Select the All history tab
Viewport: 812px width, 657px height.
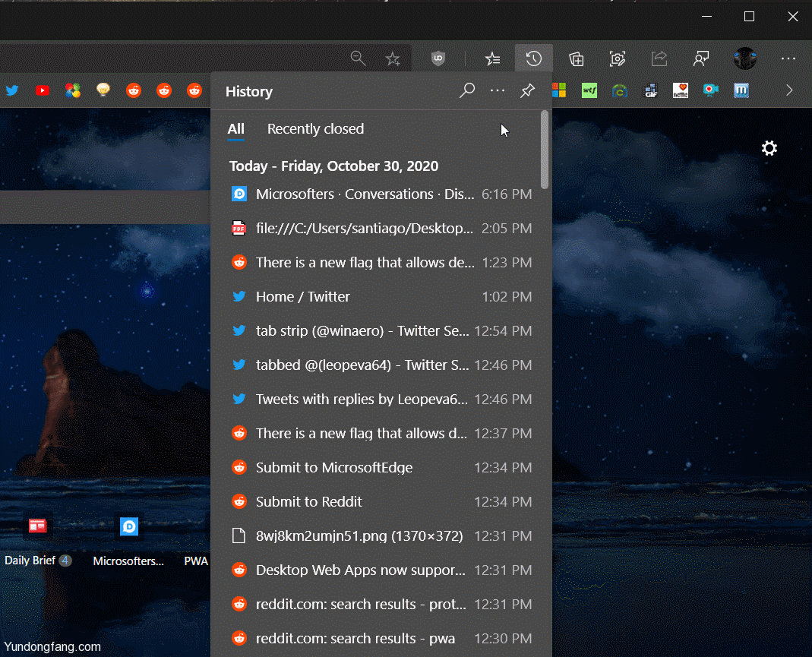point(235,129)
